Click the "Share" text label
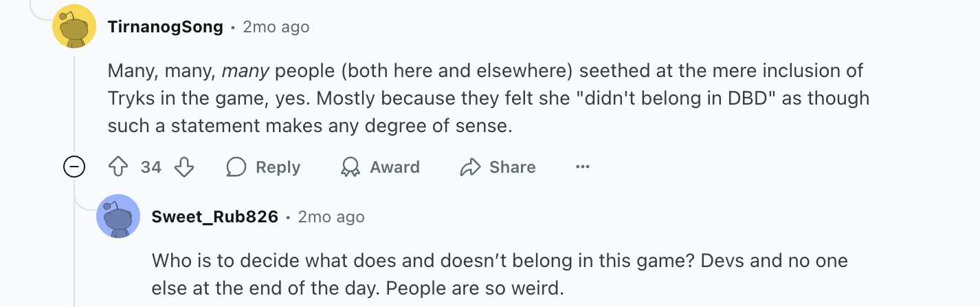The width and height of the screenshot is (980, 307). click(512, 167)
